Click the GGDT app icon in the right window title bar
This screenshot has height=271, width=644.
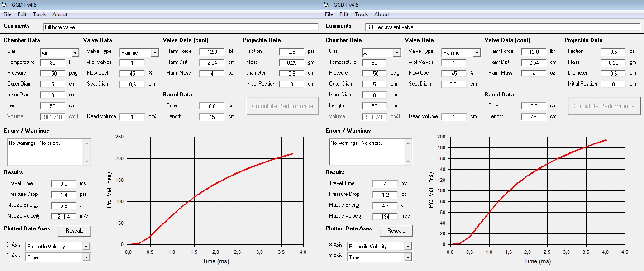[326, 5]
